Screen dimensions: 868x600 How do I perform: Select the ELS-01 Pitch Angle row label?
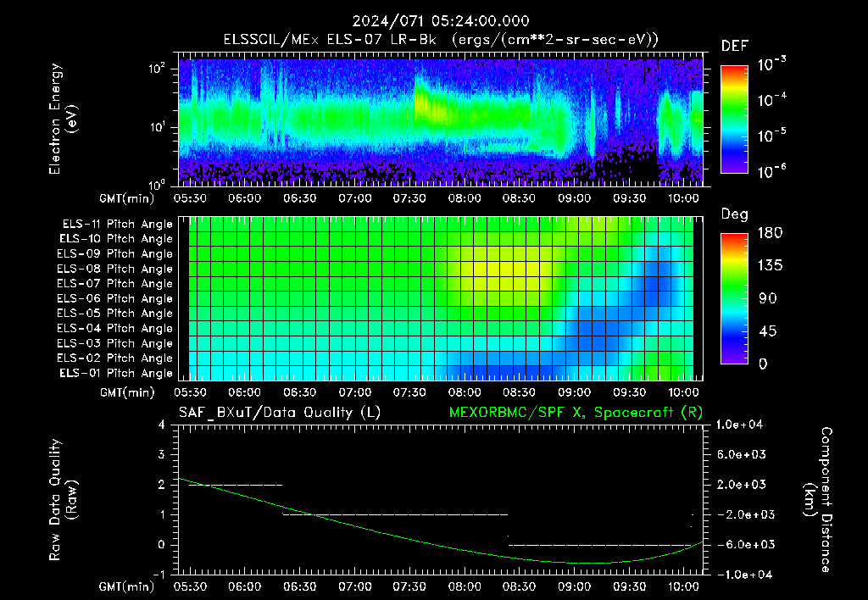pyautogui.click(x=116, y=374)
